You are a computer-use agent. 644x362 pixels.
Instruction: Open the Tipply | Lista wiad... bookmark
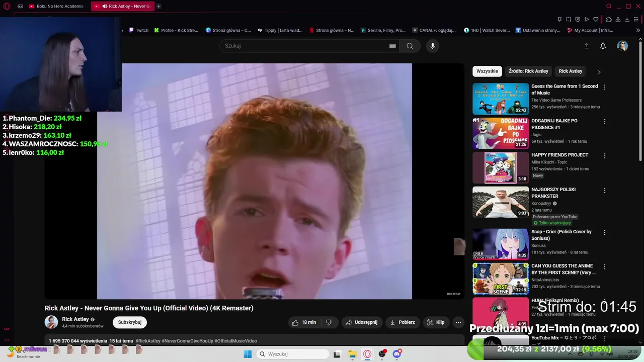click(280, 30)
